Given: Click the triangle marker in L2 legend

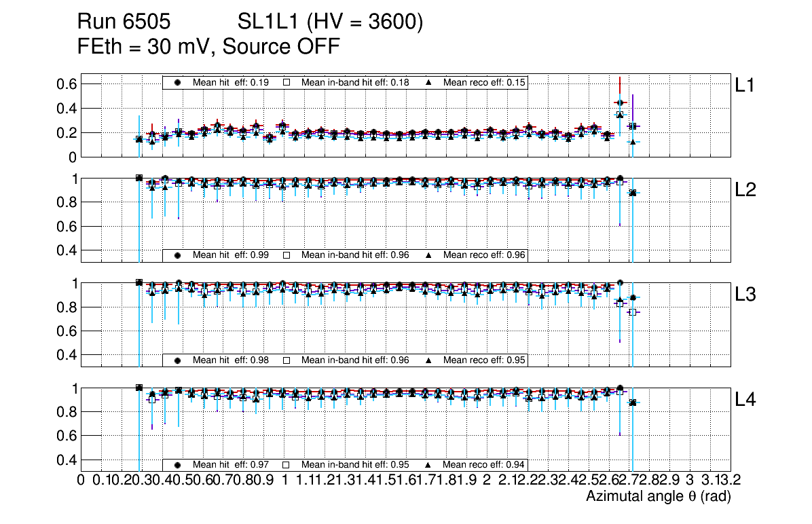Looking at the screenshot, I should (428, 255).
